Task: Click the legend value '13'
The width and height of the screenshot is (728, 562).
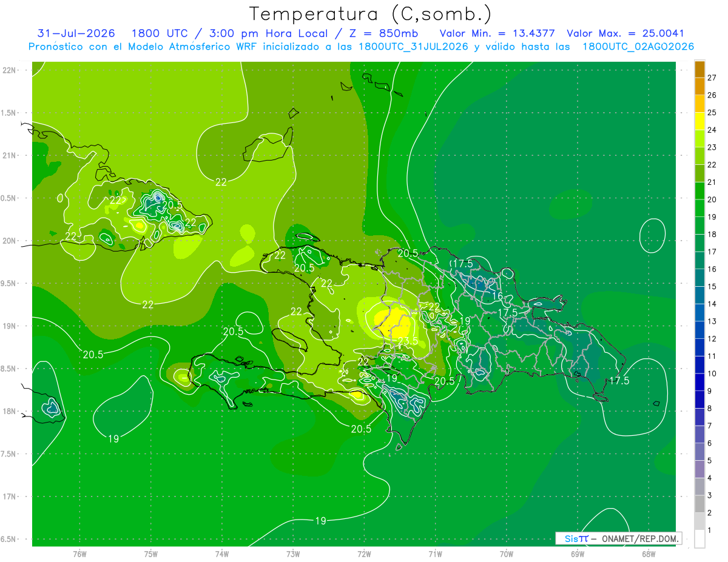Action: click(712, 321)
